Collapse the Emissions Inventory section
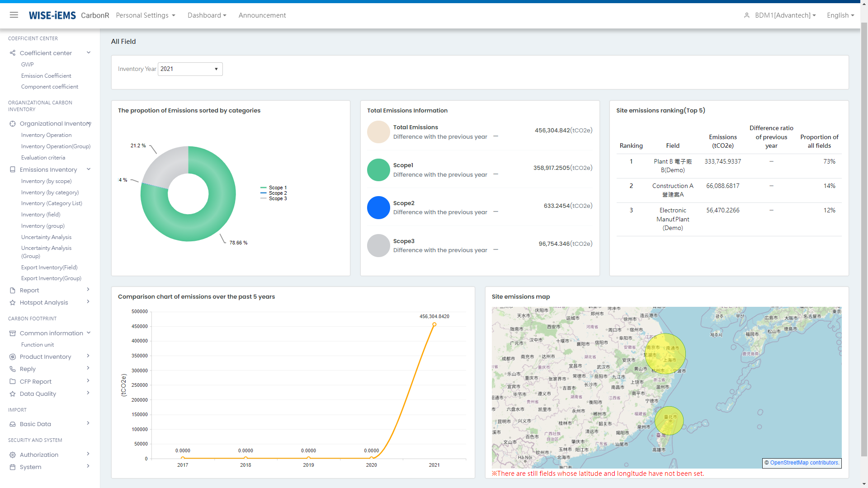Image resolution: width=868 pixels, height=488 pixels. point(89,169)
